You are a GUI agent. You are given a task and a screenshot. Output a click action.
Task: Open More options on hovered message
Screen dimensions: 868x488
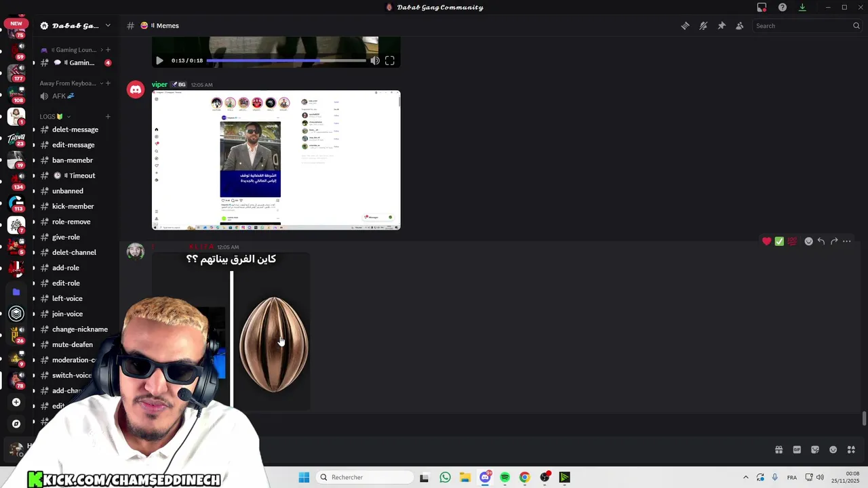coord(847,241)
